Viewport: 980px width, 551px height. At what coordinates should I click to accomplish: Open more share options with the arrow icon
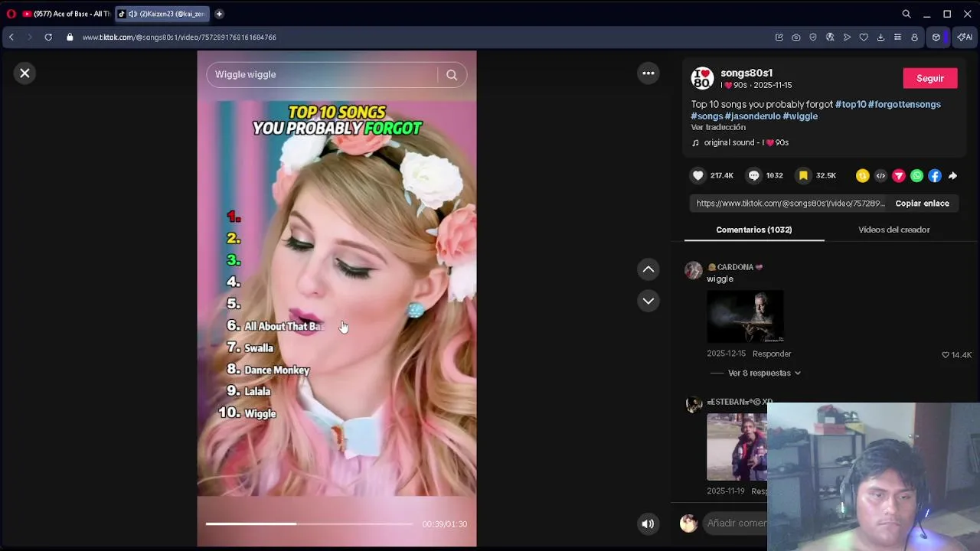952,176
